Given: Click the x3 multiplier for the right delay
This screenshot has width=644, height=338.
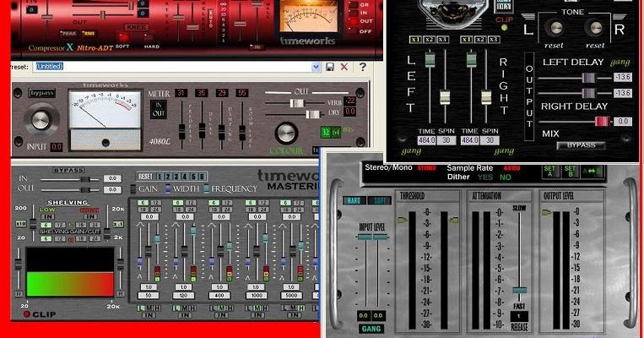Looking at the screenshot, I should tap(493, 40).
